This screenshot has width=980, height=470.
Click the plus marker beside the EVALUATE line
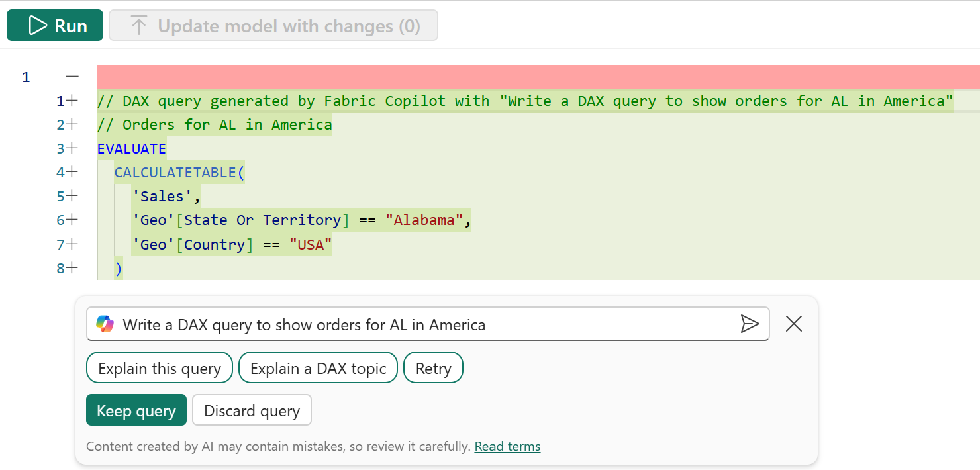(72, 148)
